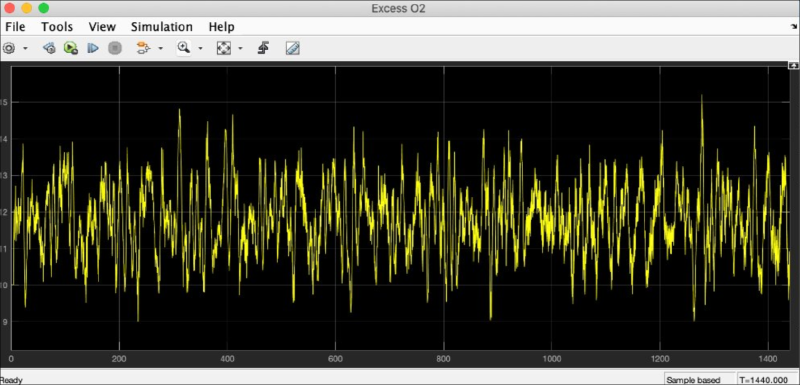
Task: Open the File menu
Action: coord(15,27)
